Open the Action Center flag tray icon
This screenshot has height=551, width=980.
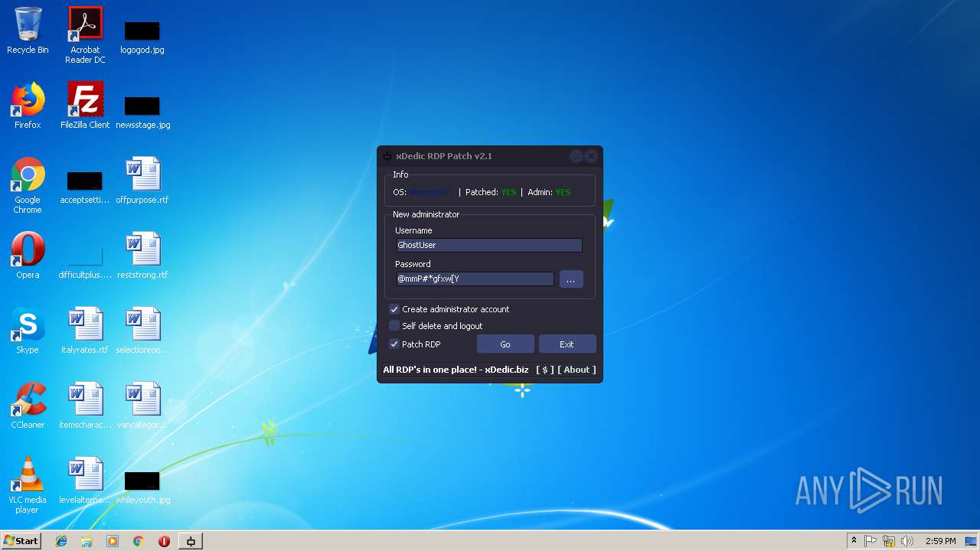[871, 541]
